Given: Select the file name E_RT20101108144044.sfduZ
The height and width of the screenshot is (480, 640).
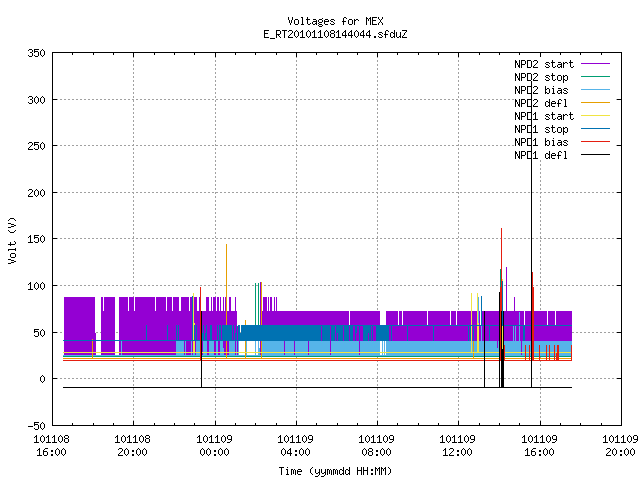Looking at the screenshot, I should 335,34.
